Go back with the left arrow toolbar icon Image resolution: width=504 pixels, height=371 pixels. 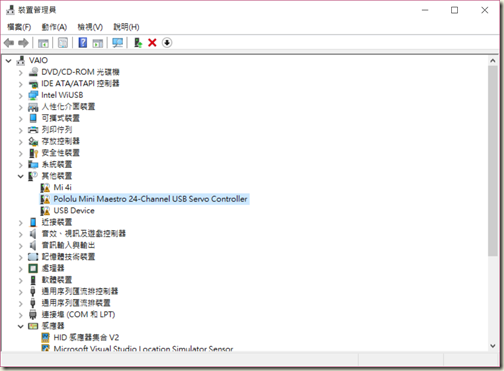[9, 43]
